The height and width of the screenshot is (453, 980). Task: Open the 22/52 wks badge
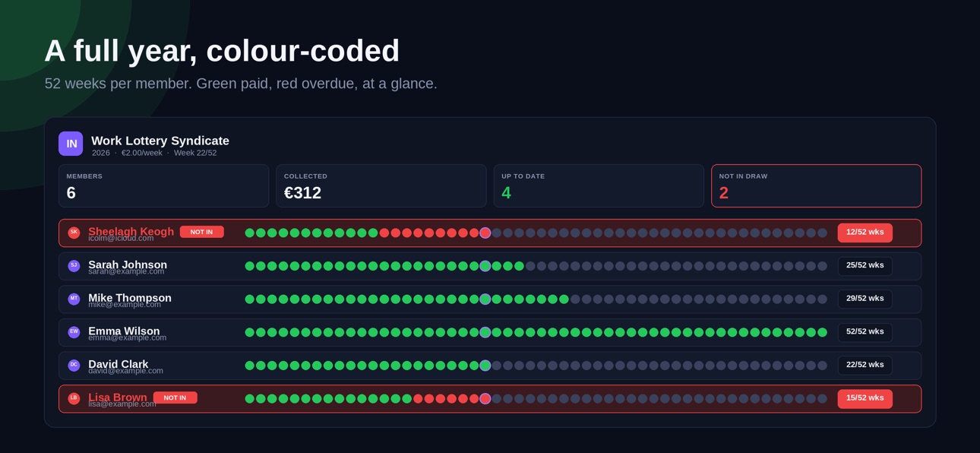pyautogui.click(x=865, y=366)
